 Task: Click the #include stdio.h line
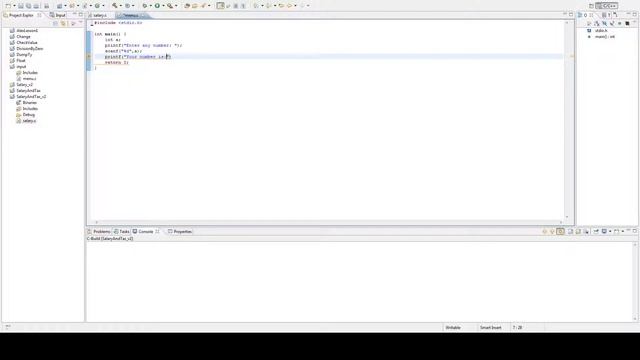118,23
